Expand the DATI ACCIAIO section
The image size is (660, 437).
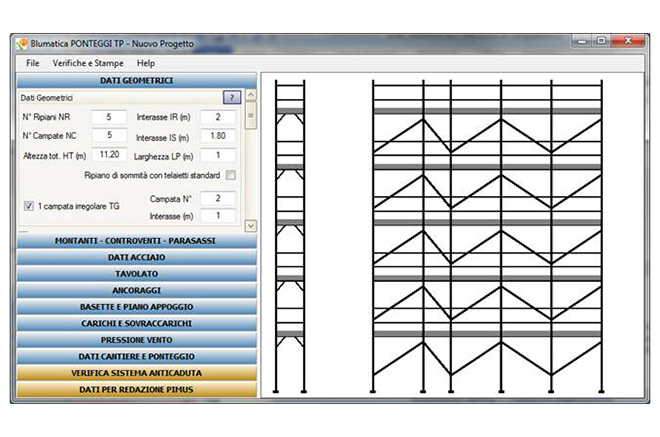[x=136, y=257]
